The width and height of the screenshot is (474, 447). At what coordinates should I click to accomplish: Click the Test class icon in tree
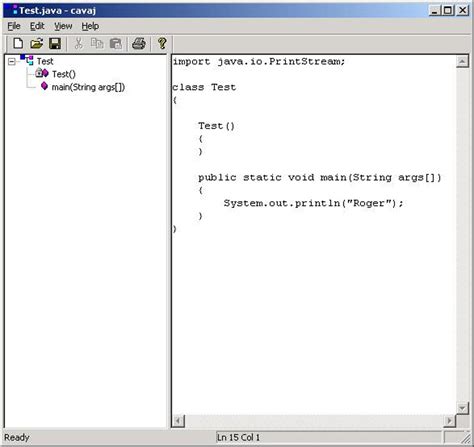point(27,60)
